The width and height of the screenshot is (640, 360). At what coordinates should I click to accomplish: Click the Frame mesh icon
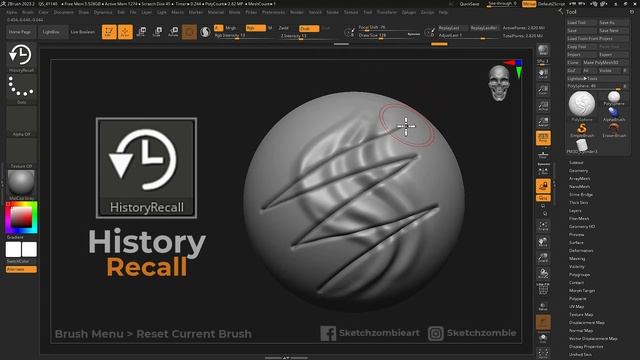[543, 226]
